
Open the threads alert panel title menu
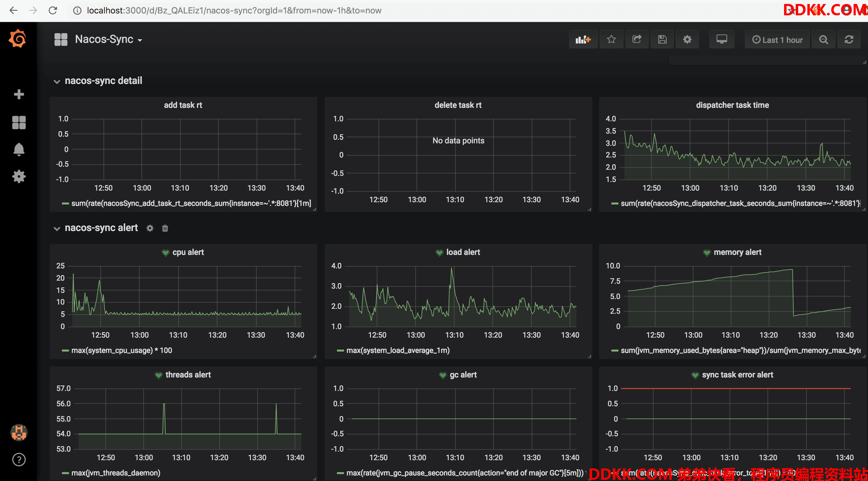[188, 375]
